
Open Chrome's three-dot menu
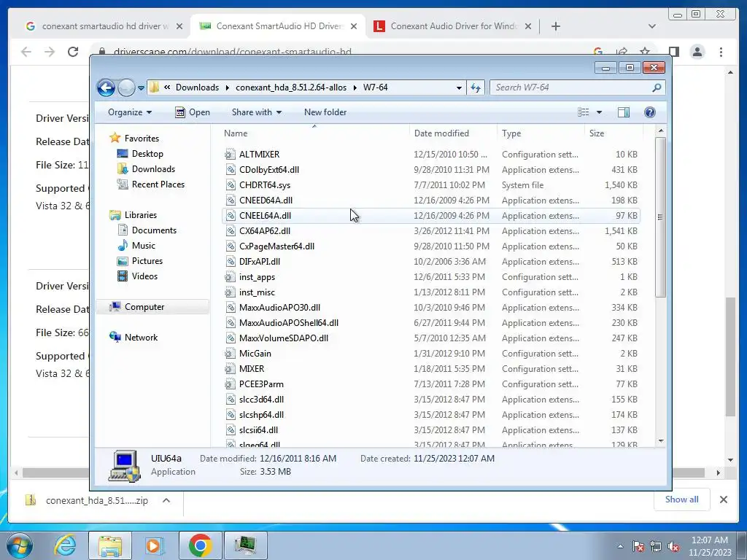coord(721,52)
